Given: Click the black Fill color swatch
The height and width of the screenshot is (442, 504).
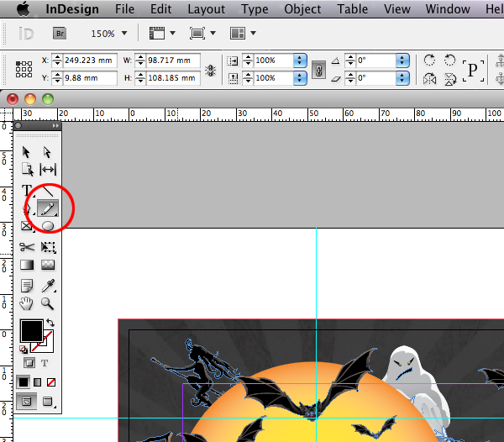Looking at the screenshot, I should coord(32,331).
